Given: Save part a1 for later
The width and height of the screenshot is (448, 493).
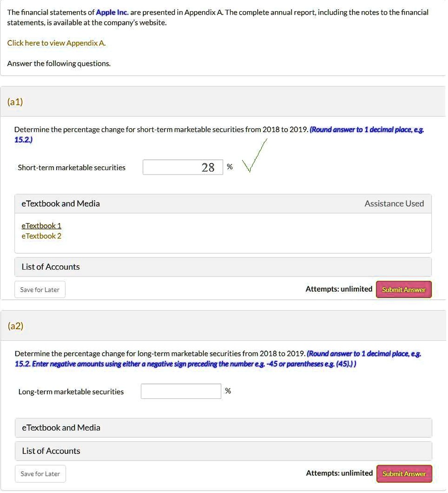Looking at the screenshot, I should (x=39, y=289).
